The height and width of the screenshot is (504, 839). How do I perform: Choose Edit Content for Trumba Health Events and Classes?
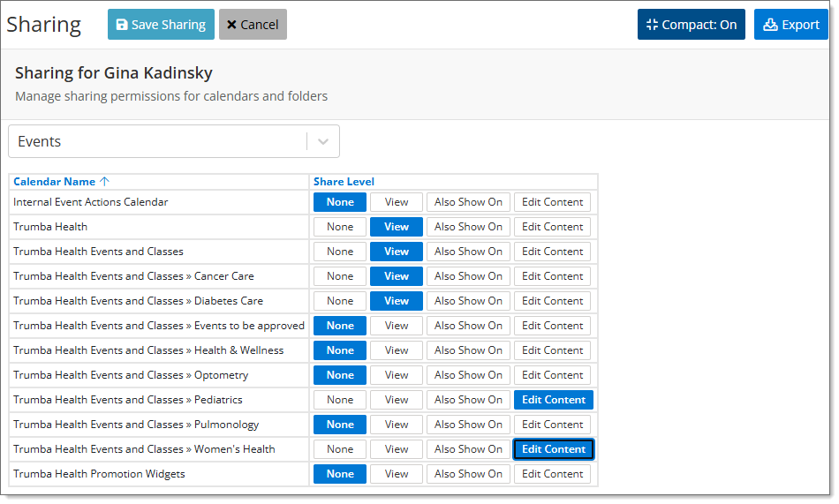[552, 252]
